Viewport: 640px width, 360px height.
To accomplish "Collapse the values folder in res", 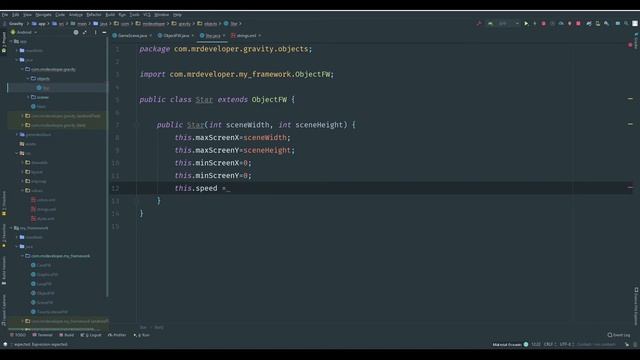I will point(22,191).
